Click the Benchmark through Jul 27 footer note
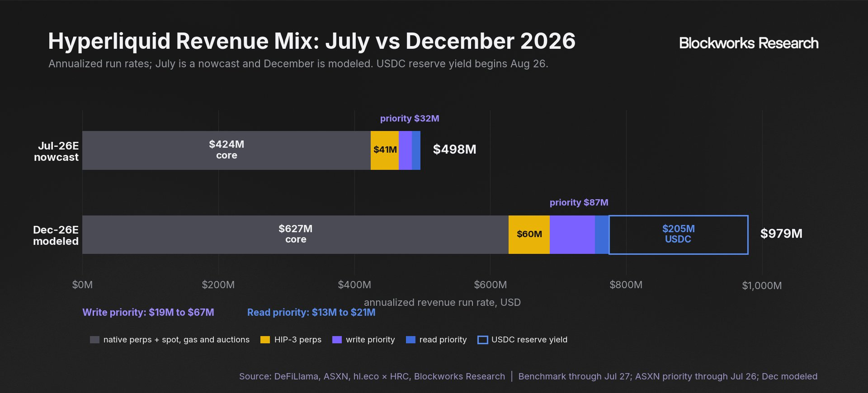 pyautogui.click(x=668, y=376)
